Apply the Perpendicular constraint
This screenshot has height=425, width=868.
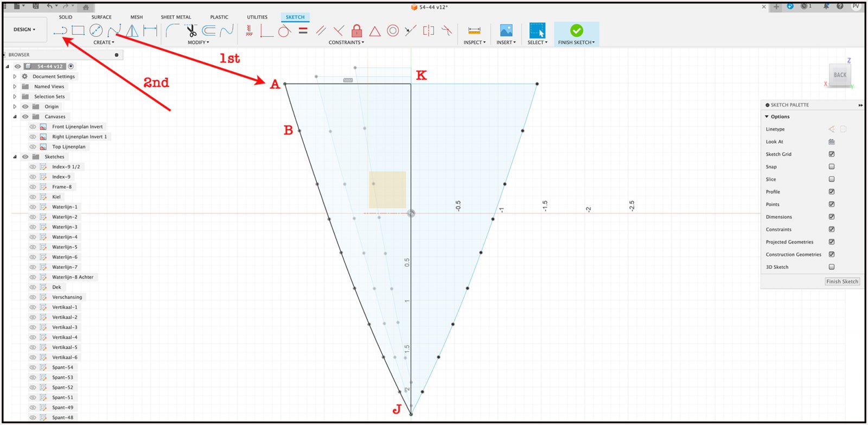339,30
